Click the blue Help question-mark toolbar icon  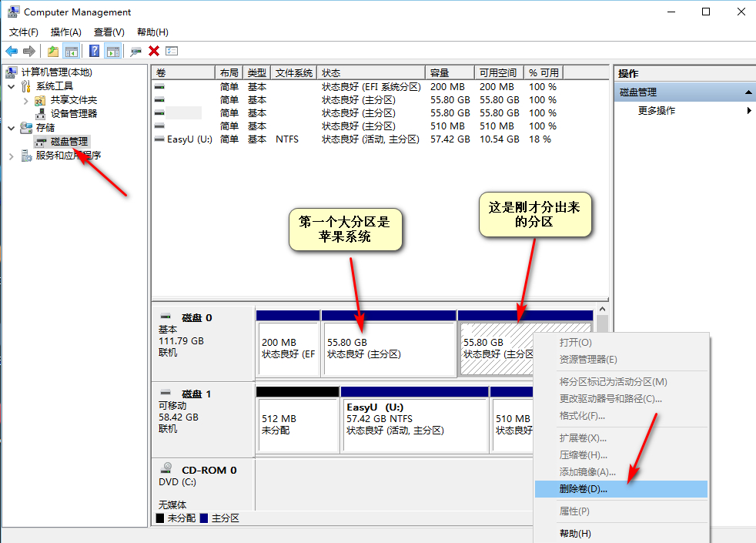click(x=92, y=51)
